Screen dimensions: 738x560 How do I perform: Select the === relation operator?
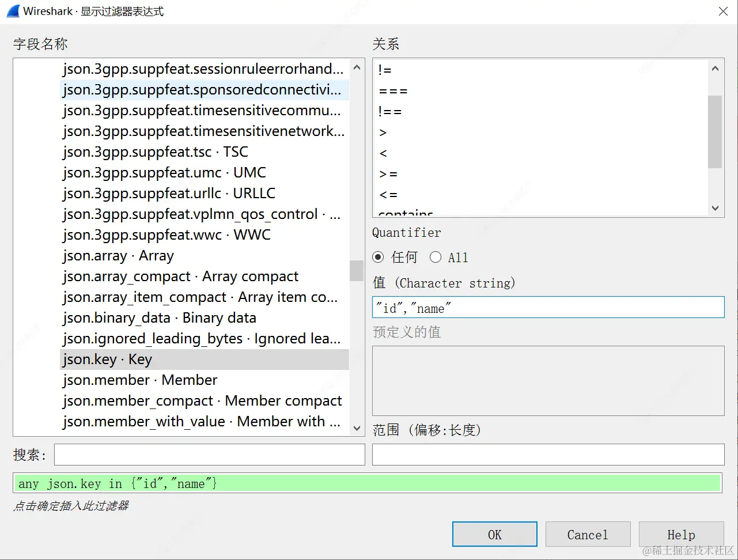[393, 91]
